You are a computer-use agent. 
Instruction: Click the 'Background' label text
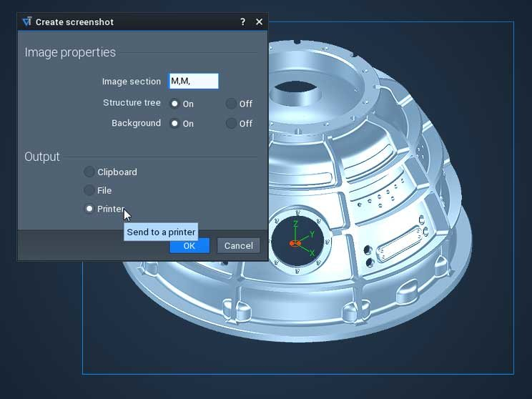136,123
